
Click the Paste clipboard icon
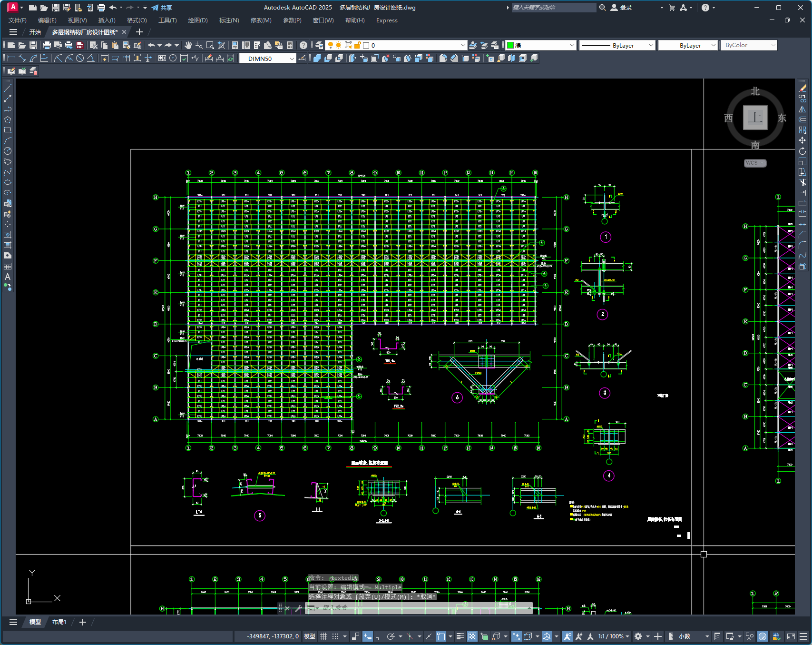coord(115,45)
